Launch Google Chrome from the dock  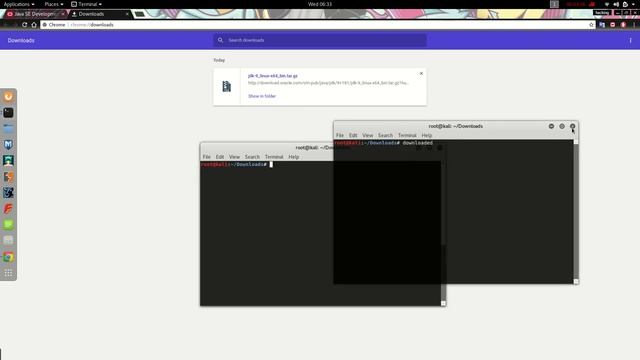click(8, 257)
